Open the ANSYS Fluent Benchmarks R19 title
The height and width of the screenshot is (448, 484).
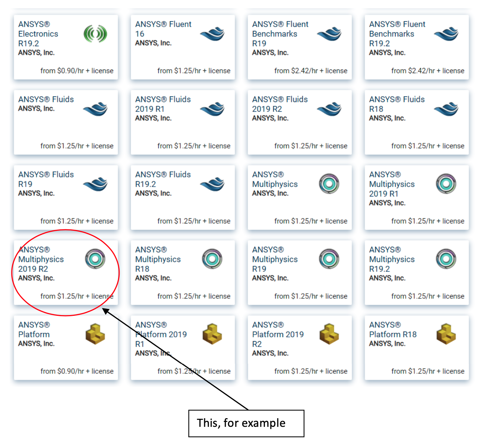(x=280, y=34)
